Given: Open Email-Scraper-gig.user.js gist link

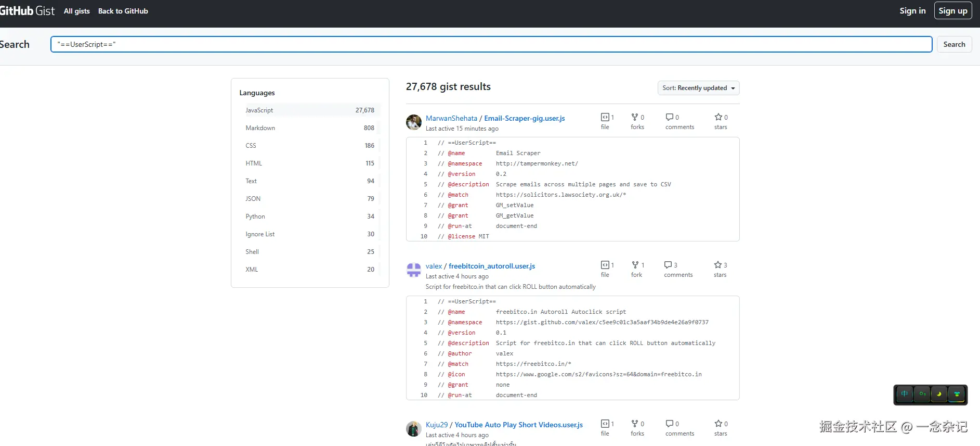Looking at the screenshot, I should coord(525,118).
